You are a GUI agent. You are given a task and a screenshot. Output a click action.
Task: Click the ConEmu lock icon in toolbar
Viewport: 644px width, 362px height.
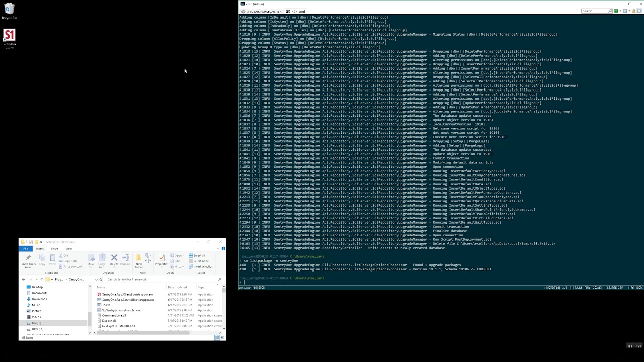click(633, 11)
